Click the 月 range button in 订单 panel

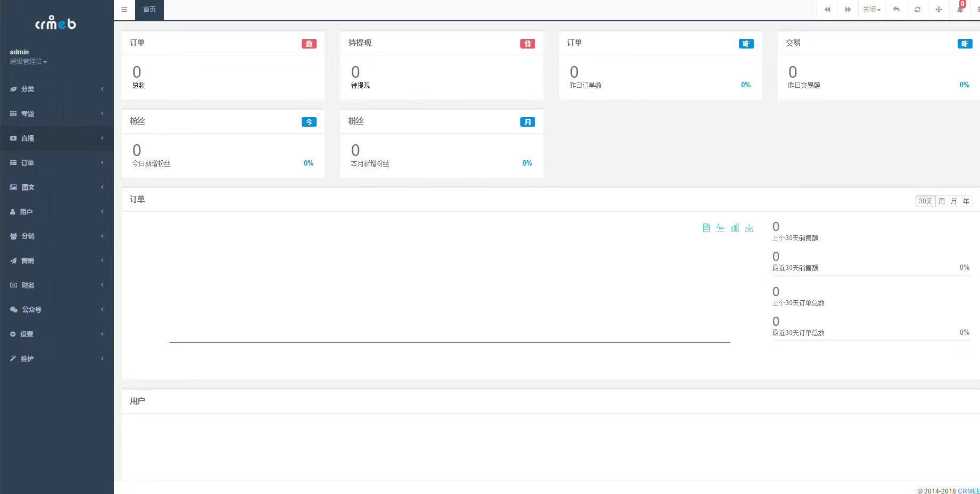[x=953, y=201]
